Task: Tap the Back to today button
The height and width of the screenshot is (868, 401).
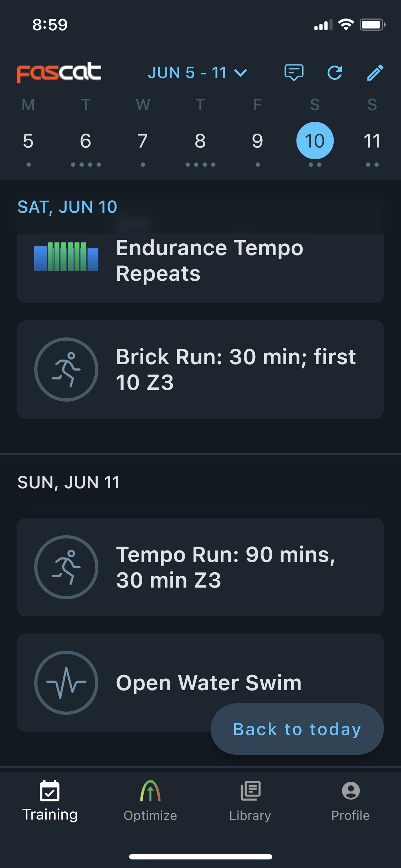Action: click(297, 729)
